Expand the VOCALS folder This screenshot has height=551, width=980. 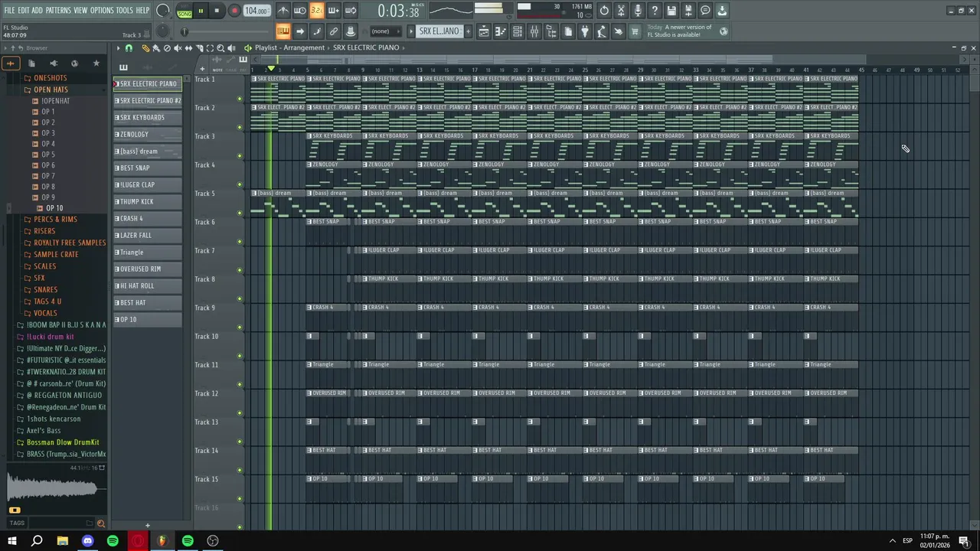tap(45, 313)
